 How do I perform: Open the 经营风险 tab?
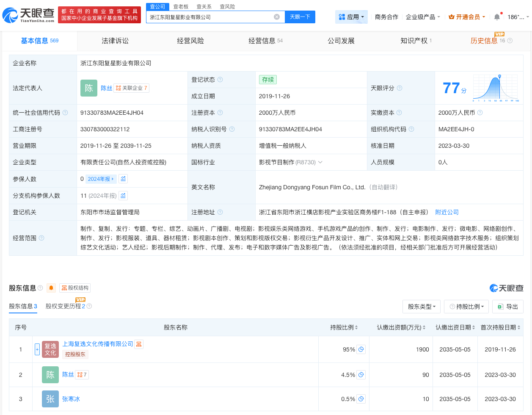(x=190, y=41)
